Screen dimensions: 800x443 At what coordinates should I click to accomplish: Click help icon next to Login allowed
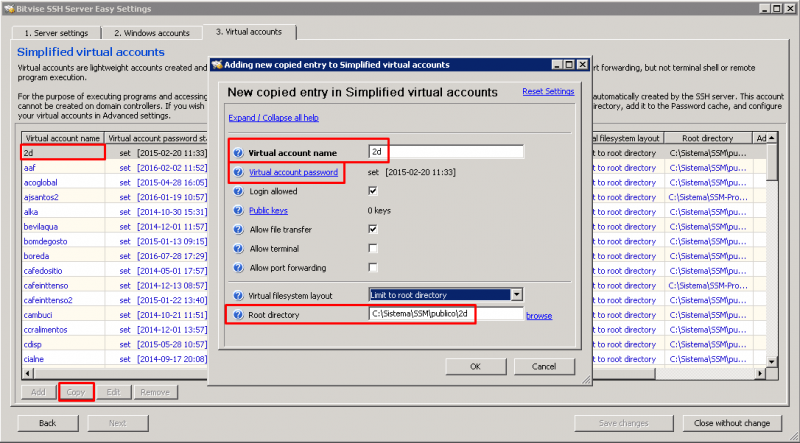click(238, 191)
